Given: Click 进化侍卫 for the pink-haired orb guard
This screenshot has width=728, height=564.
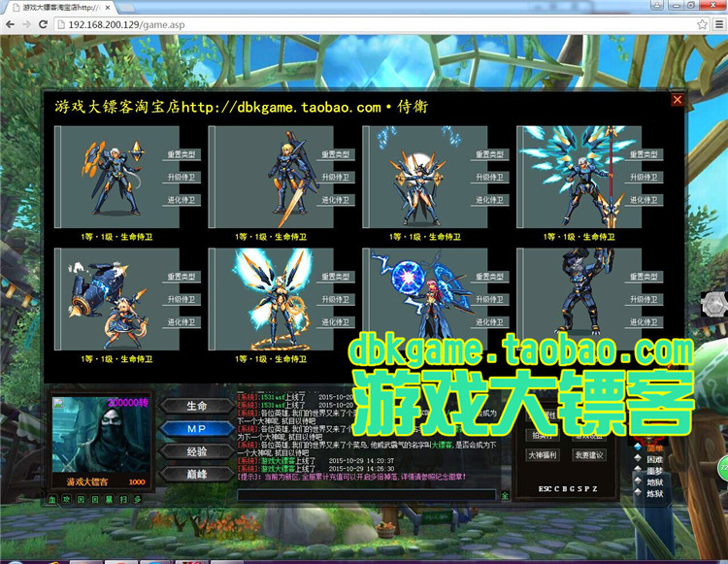Looking at the screenshot, I should (x=490, y=322).
